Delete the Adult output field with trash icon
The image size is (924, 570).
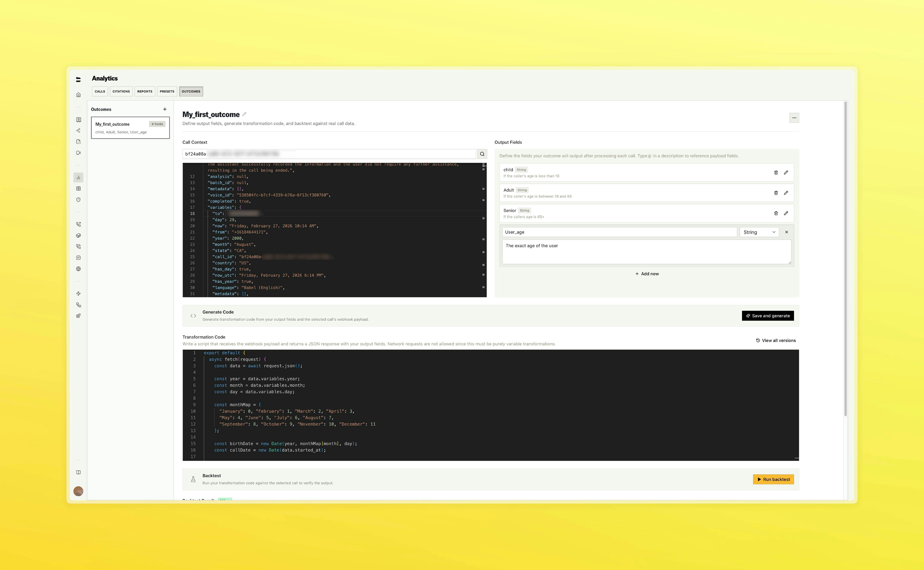point(776,193)
